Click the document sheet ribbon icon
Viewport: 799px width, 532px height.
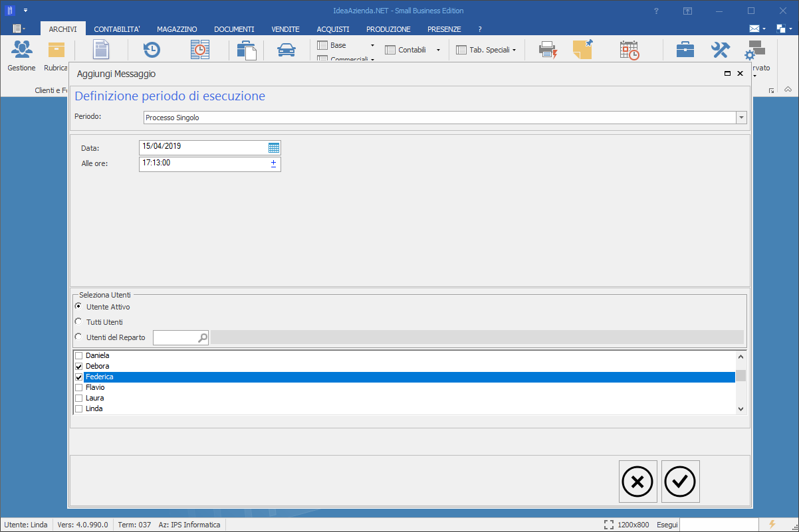tap(101, 50)
